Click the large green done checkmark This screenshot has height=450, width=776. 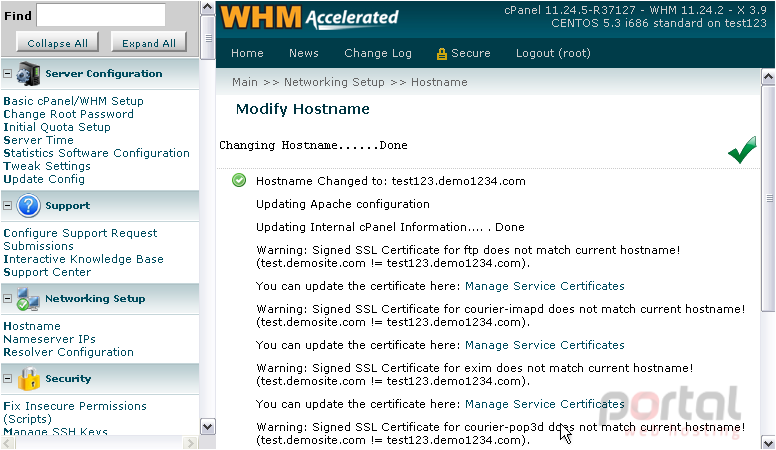coord(742,150)
